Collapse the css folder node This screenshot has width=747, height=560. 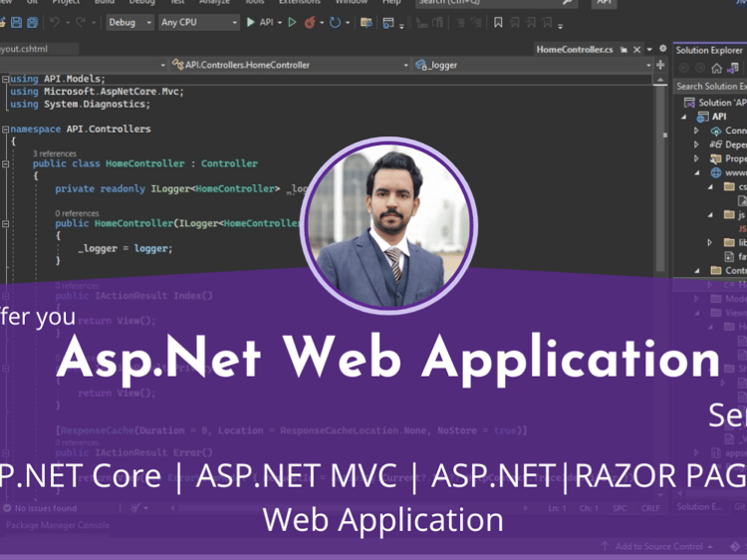click(x=710, y=186)
